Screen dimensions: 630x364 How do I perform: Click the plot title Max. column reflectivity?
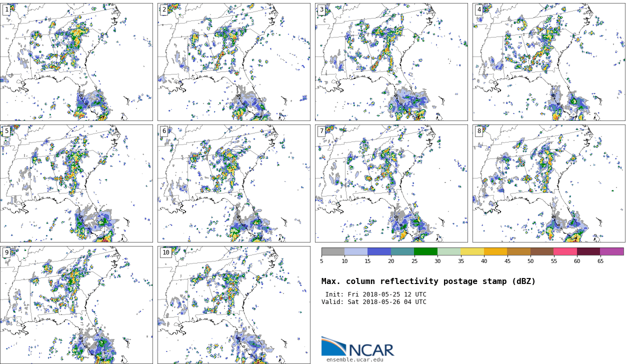428,281
